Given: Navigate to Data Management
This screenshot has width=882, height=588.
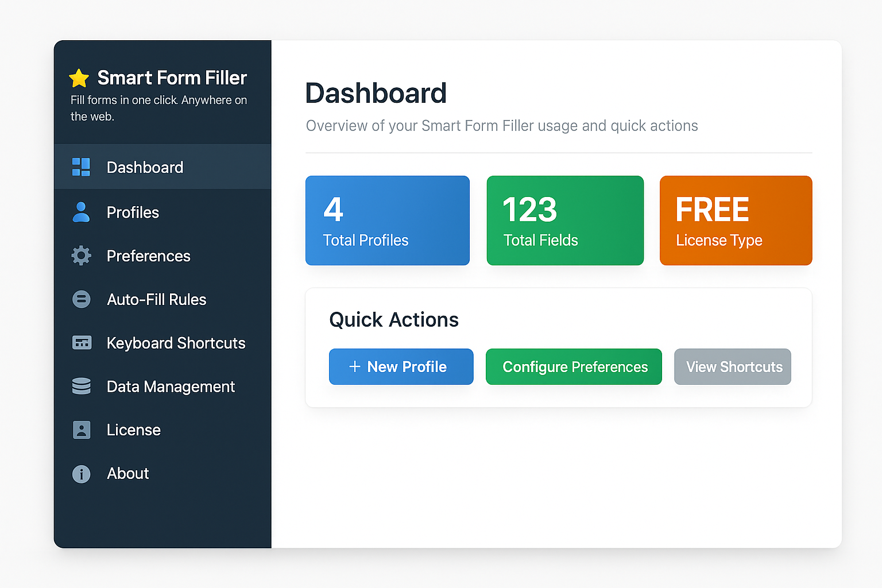Looking at the screenshot, I should click(x=171, y=386).
